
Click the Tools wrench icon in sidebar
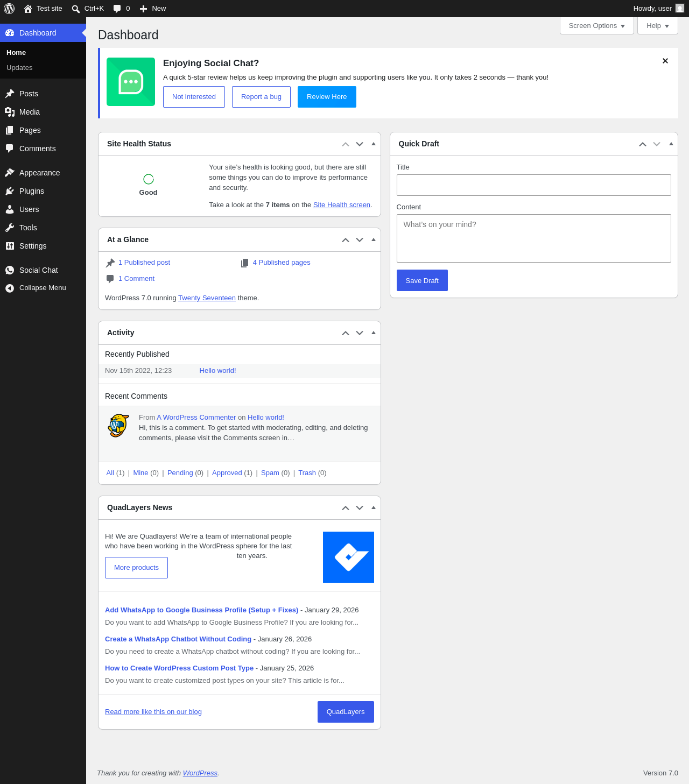coord(10,228)
